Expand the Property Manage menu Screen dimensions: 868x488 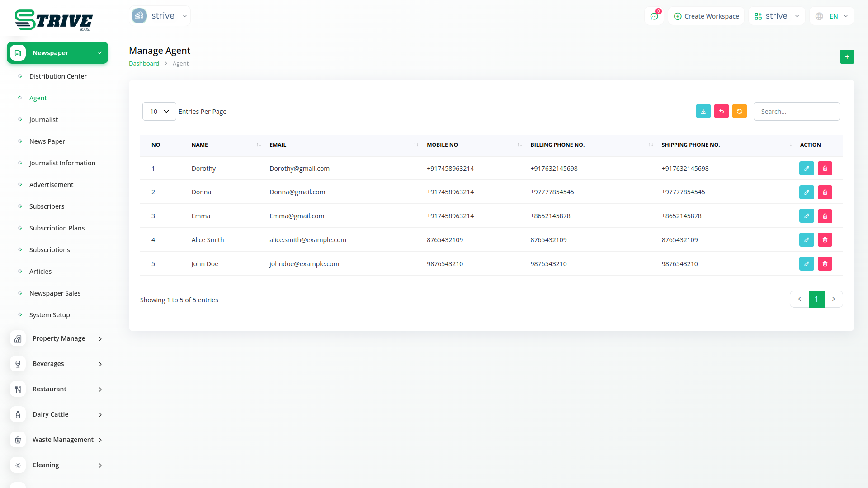58,338
